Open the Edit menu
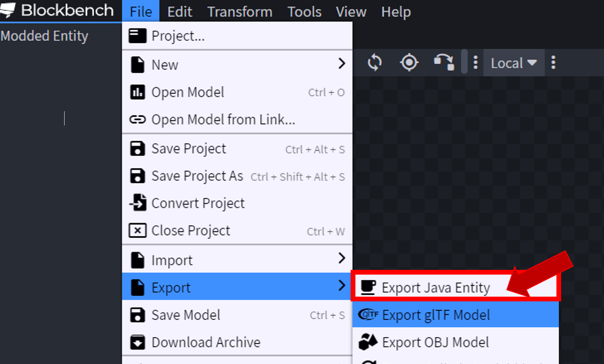 tap(180, 11)
